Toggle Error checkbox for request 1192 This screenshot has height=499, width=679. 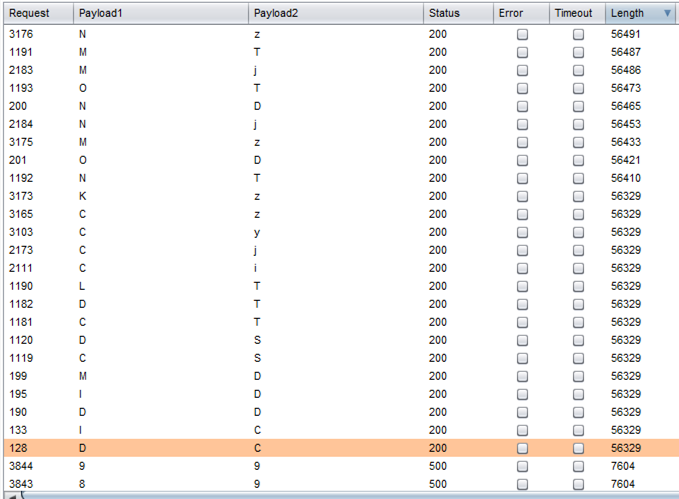click(522, 178)
